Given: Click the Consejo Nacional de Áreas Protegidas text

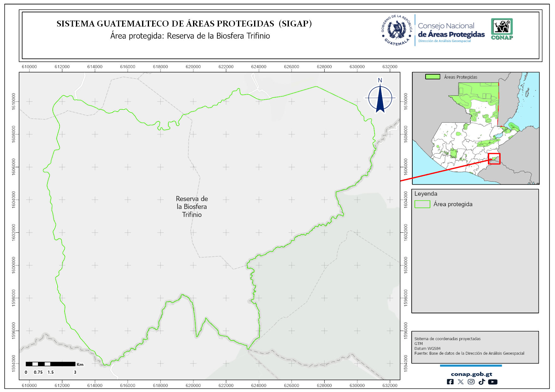Looking at the screenshot, I should (x=451, y=31).
